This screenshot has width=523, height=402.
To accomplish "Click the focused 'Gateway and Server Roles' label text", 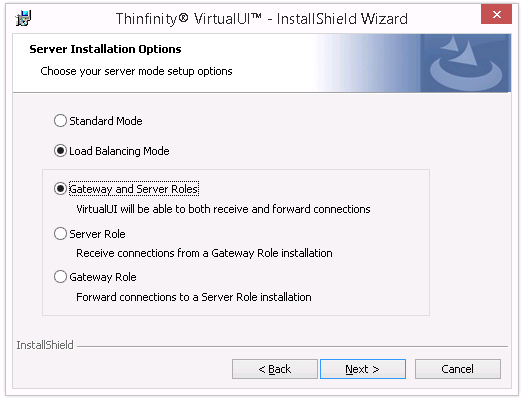I will pyautogui.click(x=134, y=189).
